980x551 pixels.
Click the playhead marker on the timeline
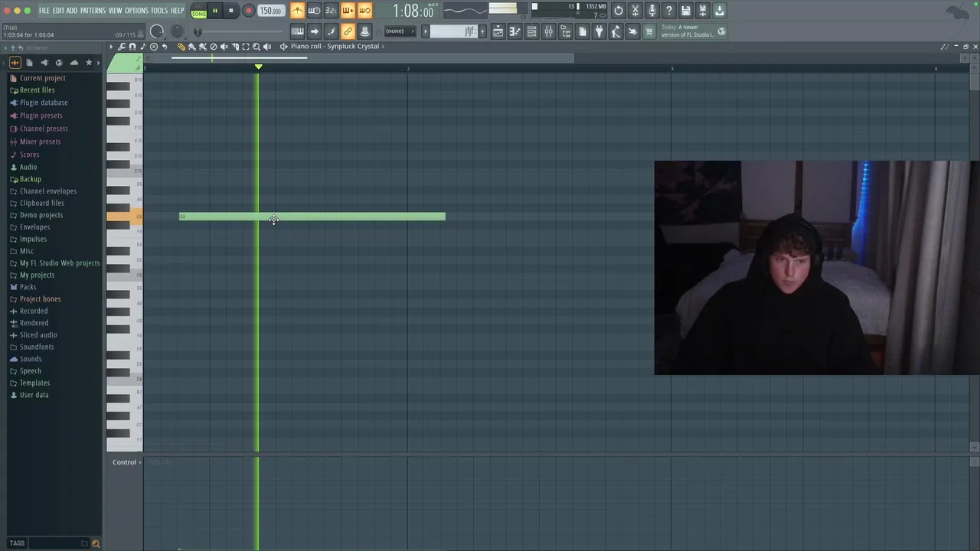(x=258, y=67)
